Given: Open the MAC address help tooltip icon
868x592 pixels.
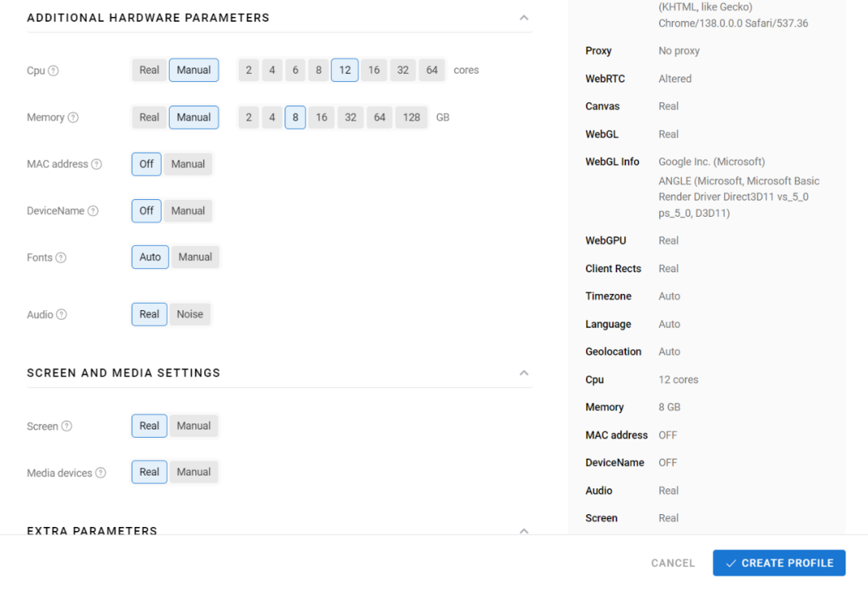Looking at the screenshot, I should [96, 164].
